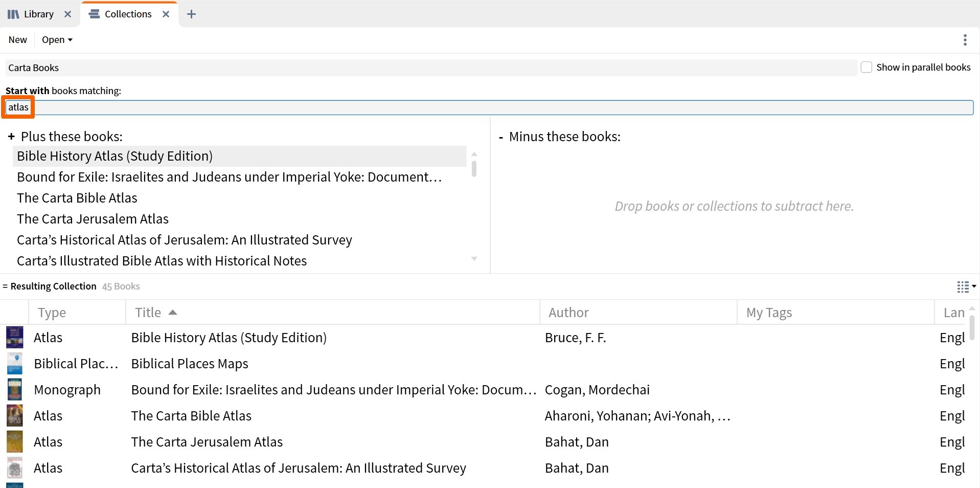
Task: Enable Show in parallel books checkbox
Action: pyautogui.click(x=866, y=67)
